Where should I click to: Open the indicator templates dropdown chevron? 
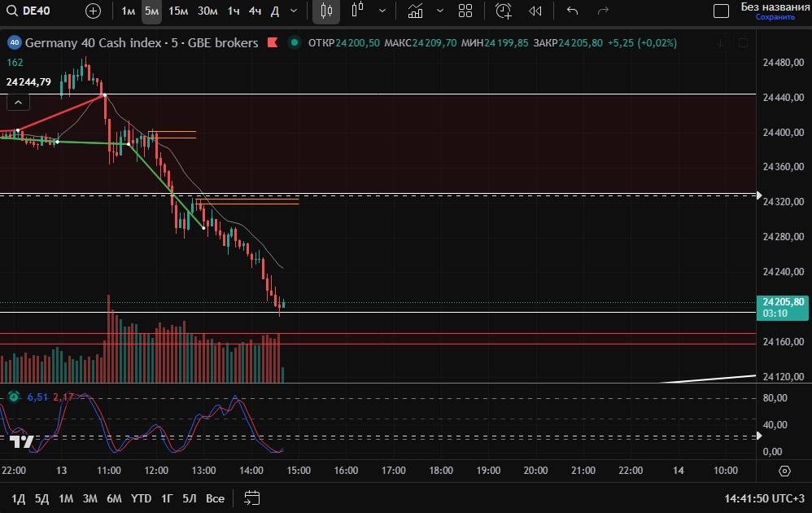click(440, 11)
